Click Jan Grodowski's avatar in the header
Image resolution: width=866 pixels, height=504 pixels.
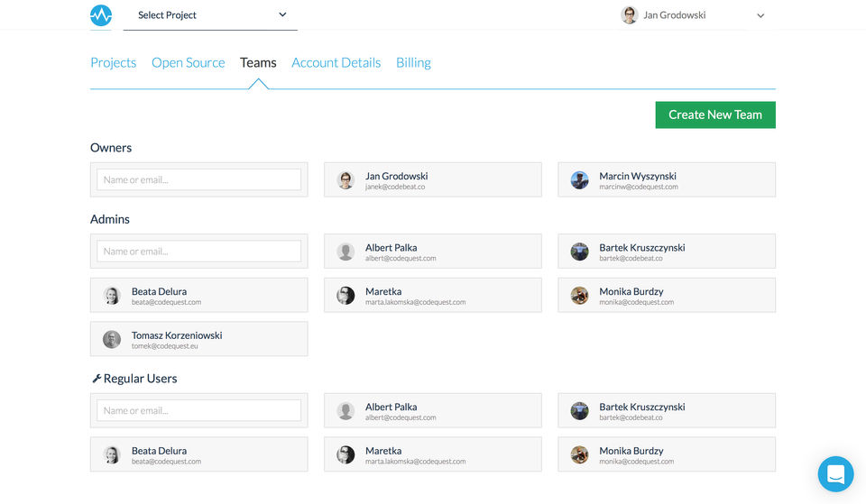[x=630, y=15]
